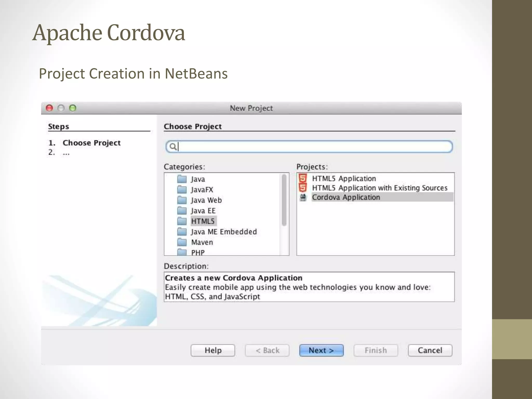532x399 pixels.
Task: Click the Java Web folder icon
Action: [x=182, y=200]
